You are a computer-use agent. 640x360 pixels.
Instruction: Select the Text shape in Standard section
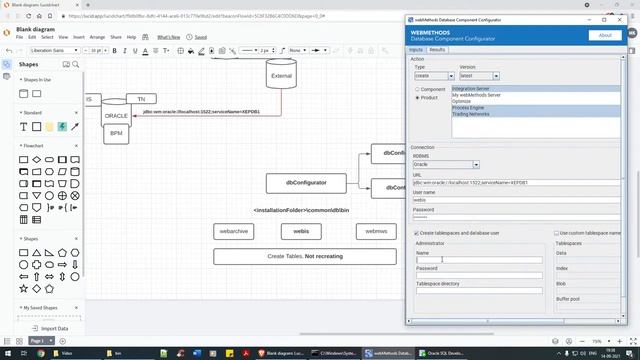[24, 127]
